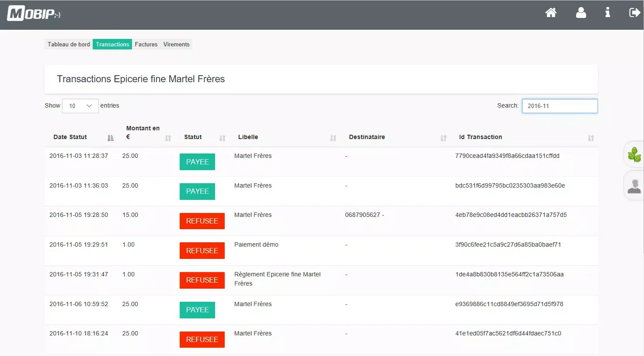The height and width of the screenshot is (356, 644).
Task: Sort by Destinataire column icon
Action: pyautogui.click(x=443, y=138)
